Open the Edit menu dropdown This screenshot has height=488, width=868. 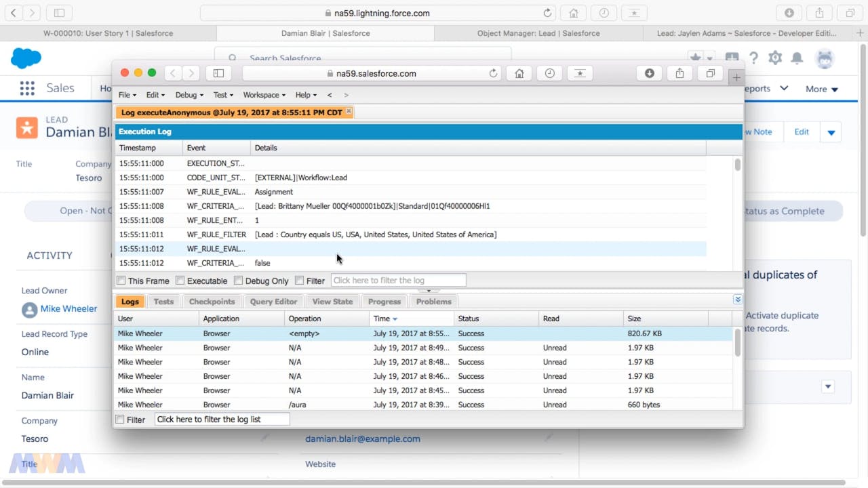[x=155, y=95]
